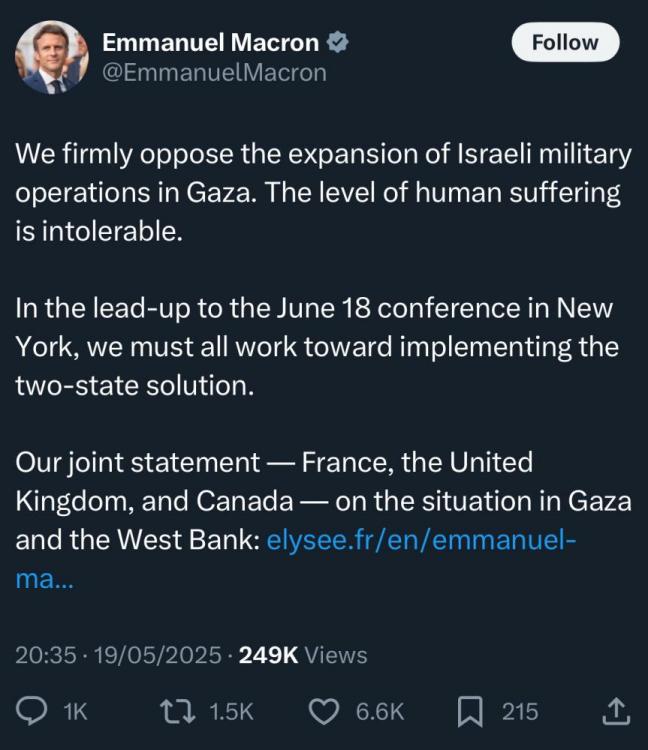Image resolution: width=648 pixels, height=750 pixels.
Task: Click the blue verified badge
Action: tap(340, 43)
